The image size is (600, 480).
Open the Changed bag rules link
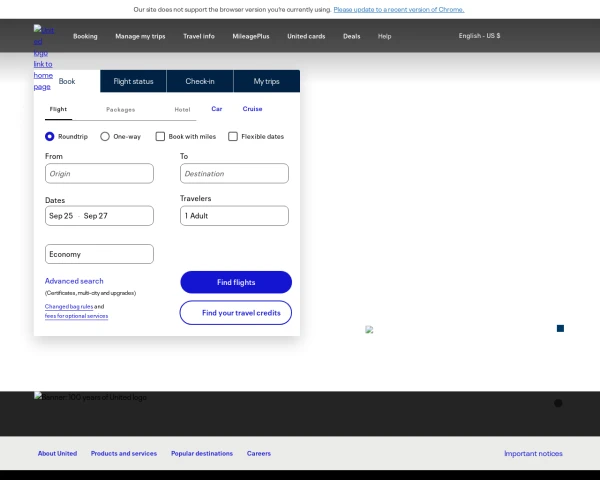click(69, 306)
